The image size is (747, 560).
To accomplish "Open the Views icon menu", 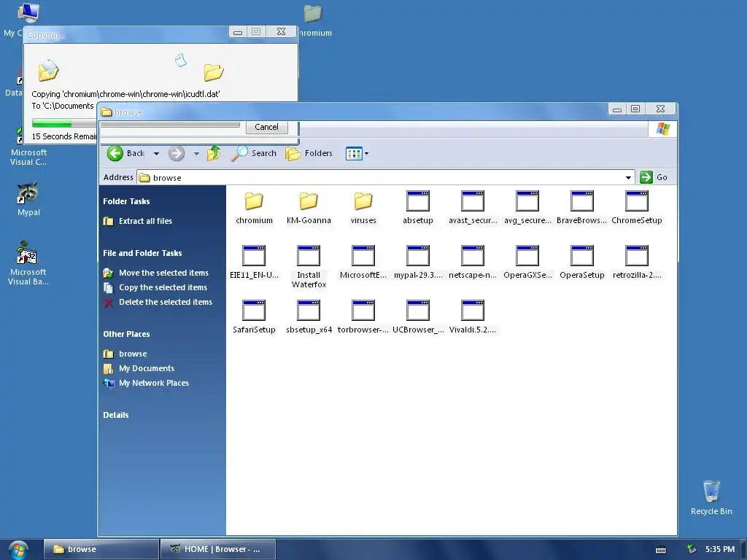I will coord(354,154).
